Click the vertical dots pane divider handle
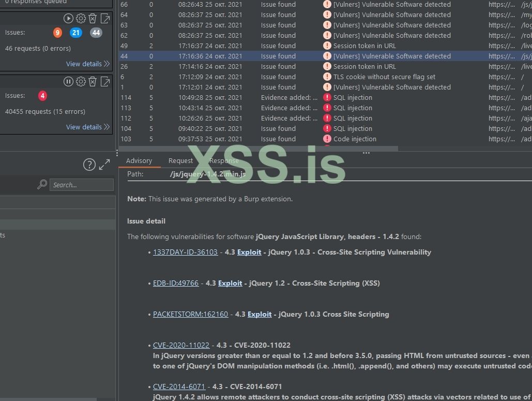 [117, 153]
